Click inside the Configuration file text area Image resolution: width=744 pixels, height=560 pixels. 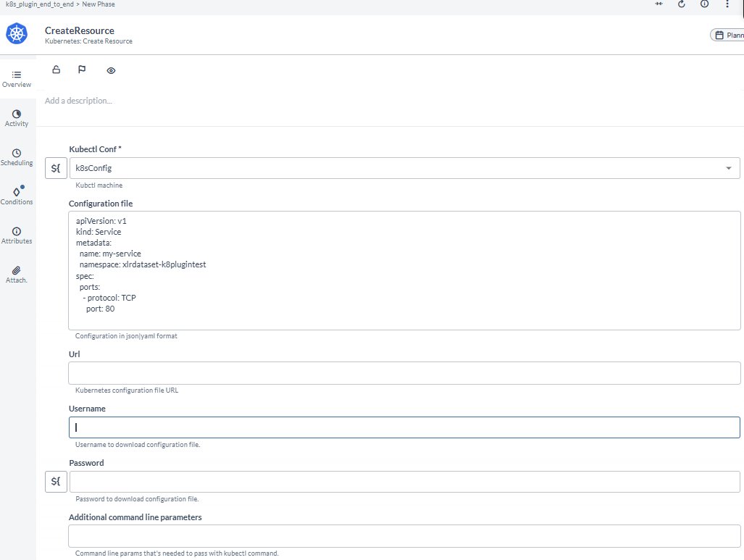tap(405, 270)
